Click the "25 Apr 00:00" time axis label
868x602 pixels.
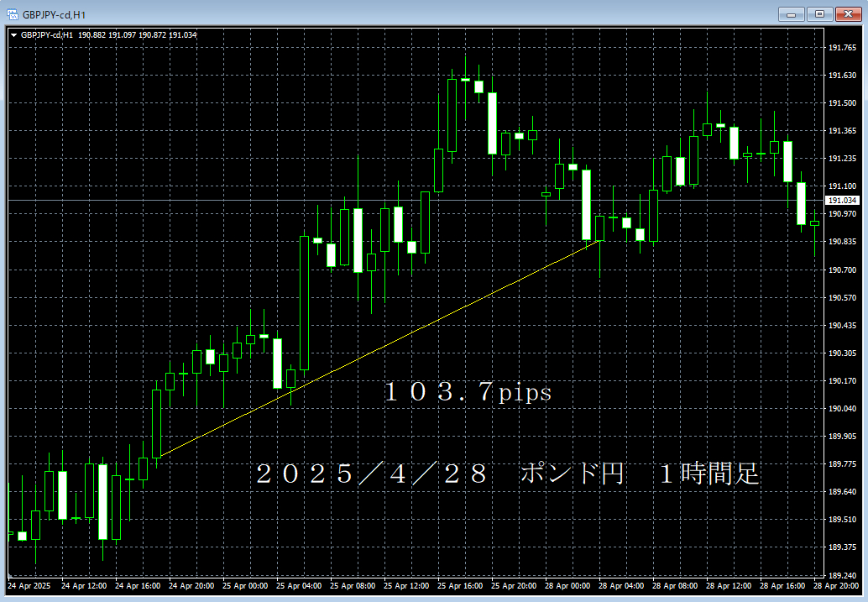[x=244, y=586]
